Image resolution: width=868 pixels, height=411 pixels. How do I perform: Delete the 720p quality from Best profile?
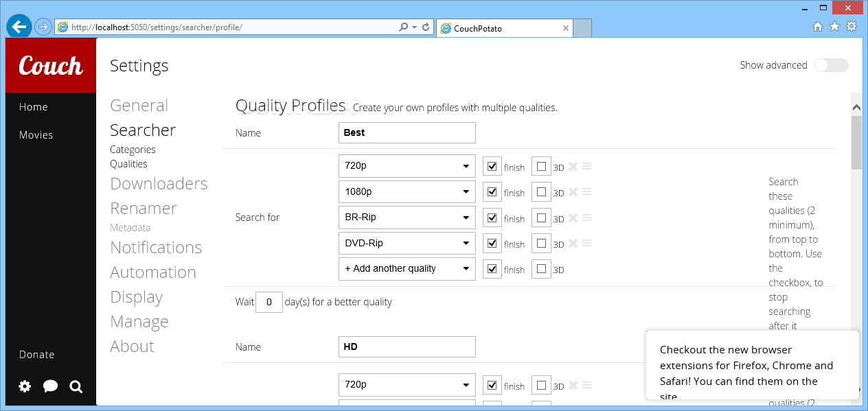pos(573,166)
